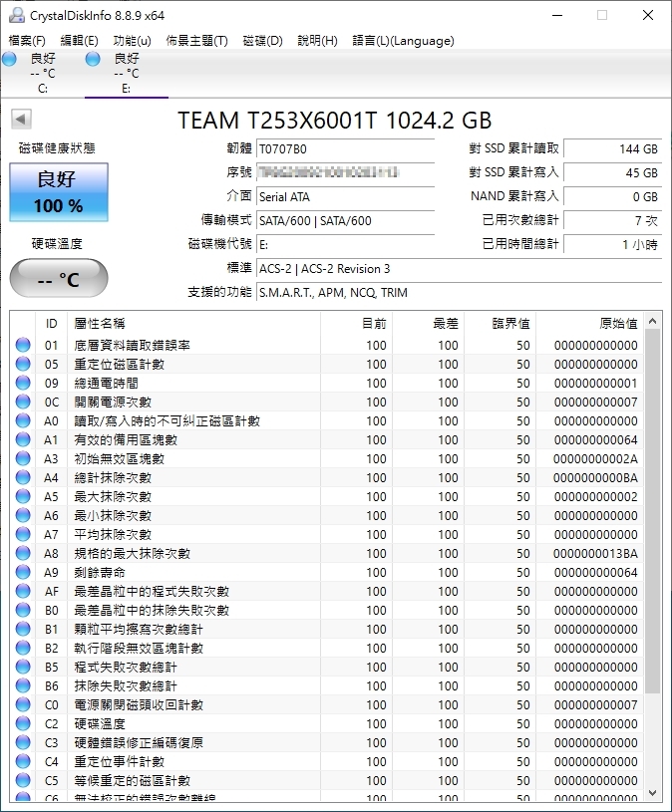
Task: Click the status orb for attribute C2
Action: point(23,723)
